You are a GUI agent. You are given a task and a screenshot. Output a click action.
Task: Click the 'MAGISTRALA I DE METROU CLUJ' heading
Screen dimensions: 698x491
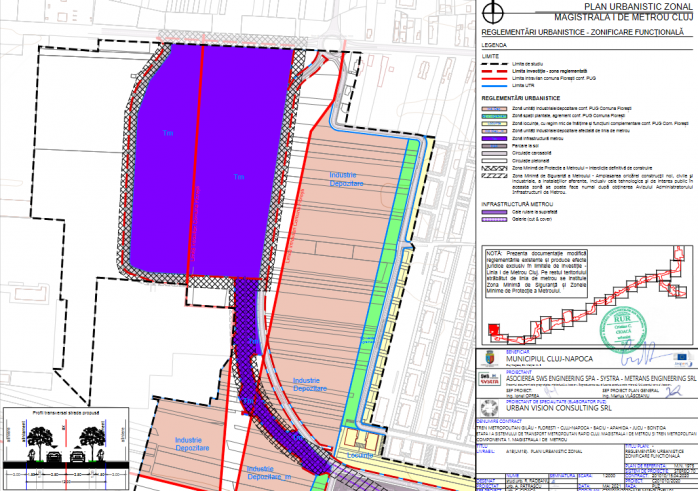pyautogui.click(x=624, y=17)
